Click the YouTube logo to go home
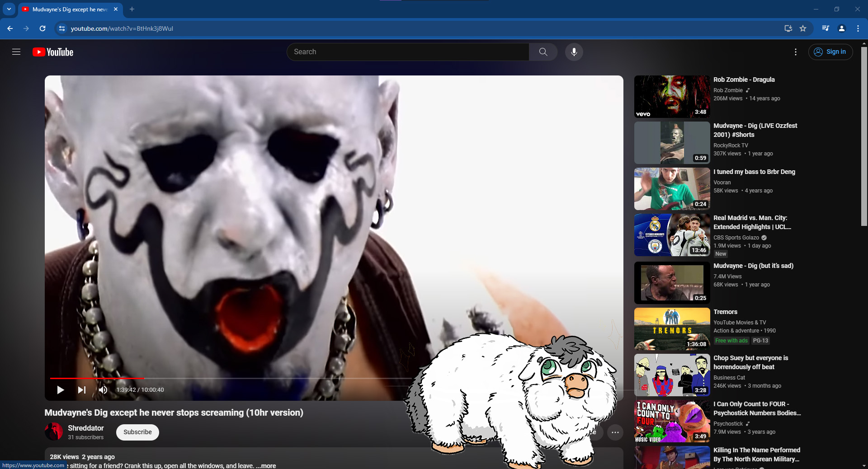The height and width of the screenshot is (469, 868). pyautogui.click(x=53, y=52)
